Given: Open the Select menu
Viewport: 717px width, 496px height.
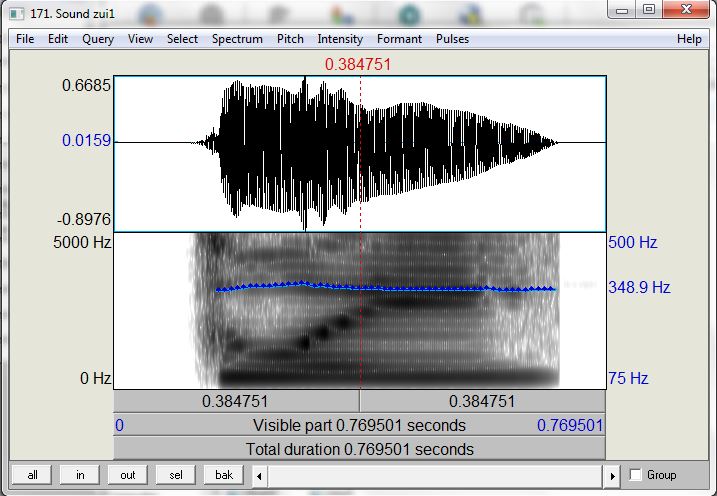Looking at the screenshot, I should click(182, 39).
